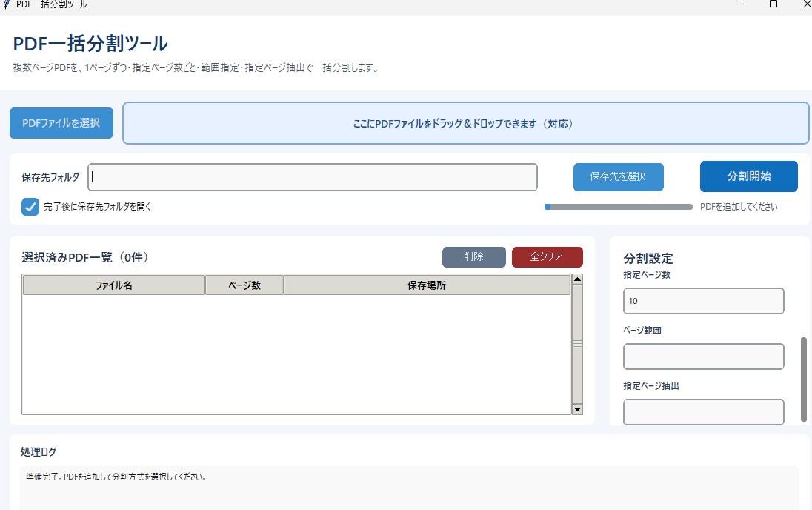Maximize the PDF一括分割ツール window

coord(773,4)
